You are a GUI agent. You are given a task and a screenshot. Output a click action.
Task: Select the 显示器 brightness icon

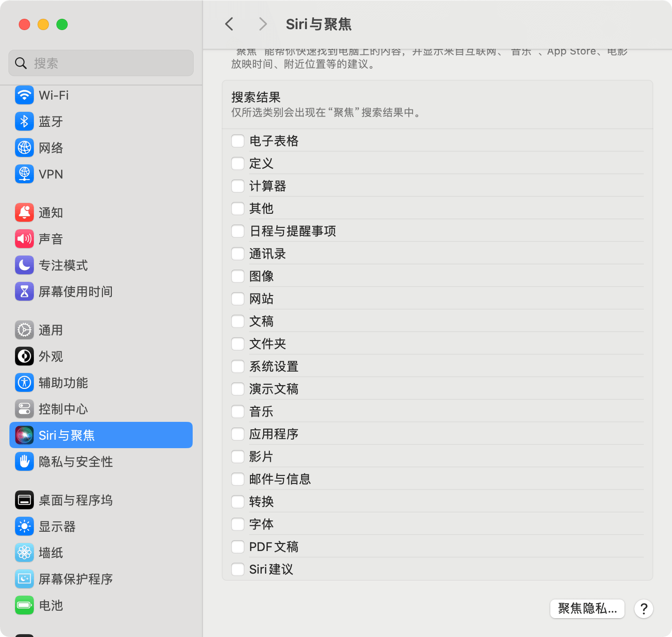point(24,527)
